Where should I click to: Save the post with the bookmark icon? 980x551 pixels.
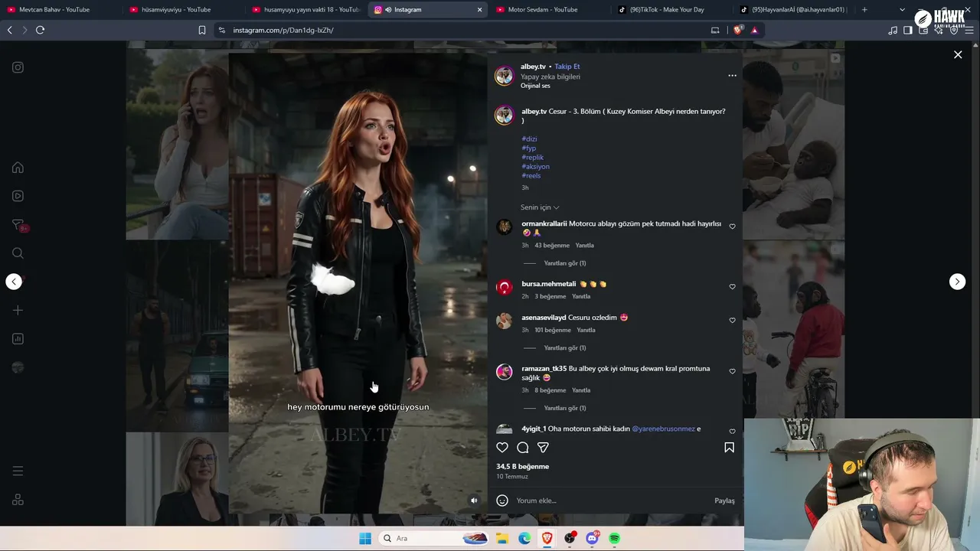(729, 448)
